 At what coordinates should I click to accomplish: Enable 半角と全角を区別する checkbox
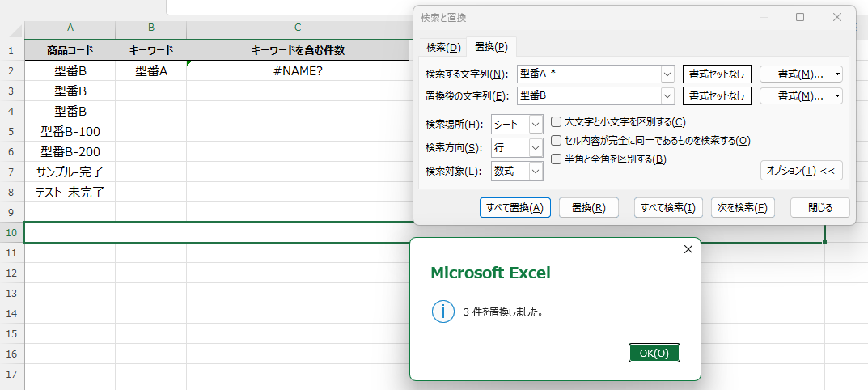(557, 159)
